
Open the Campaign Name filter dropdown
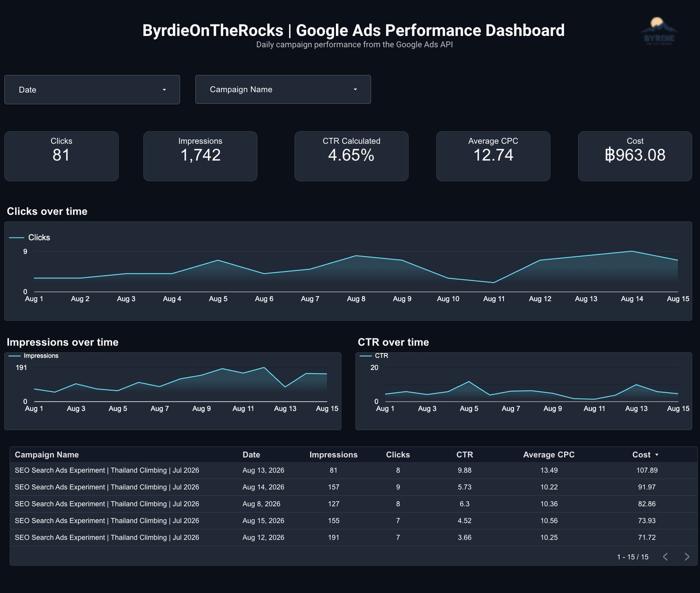pos(283,89)
